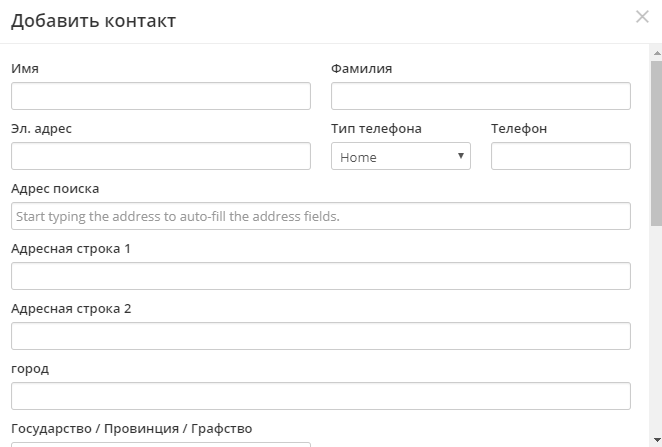662x447 pixels.
Task: Open the Тип телефона dropdown
Action: pos(401,156)
